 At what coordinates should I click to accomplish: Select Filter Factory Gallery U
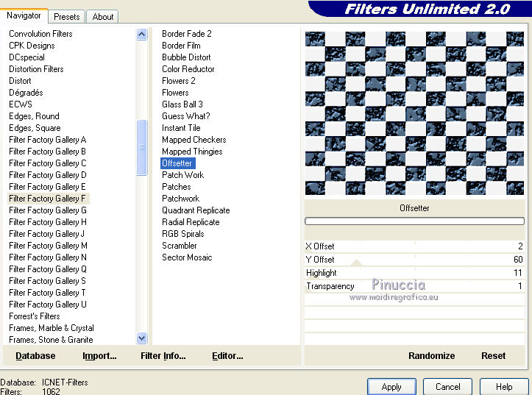(48, 305)
